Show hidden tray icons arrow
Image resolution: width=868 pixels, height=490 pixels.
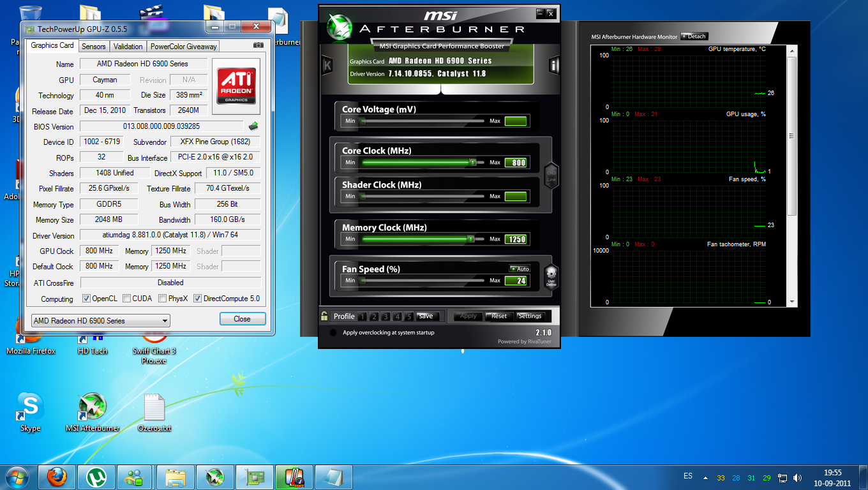pyautogui.click(x=705, y=478)
